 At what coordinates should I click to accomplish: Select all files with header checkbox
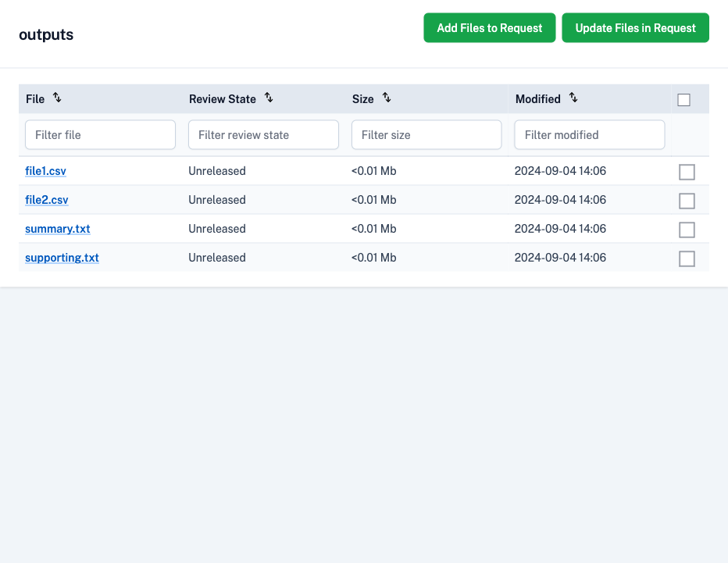(684, 98)
